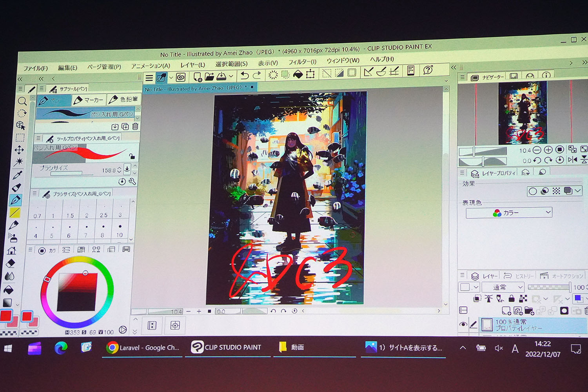588x392 pixels.
Task: Select the Decoration tool house icon
Action: tap(11, 250)
